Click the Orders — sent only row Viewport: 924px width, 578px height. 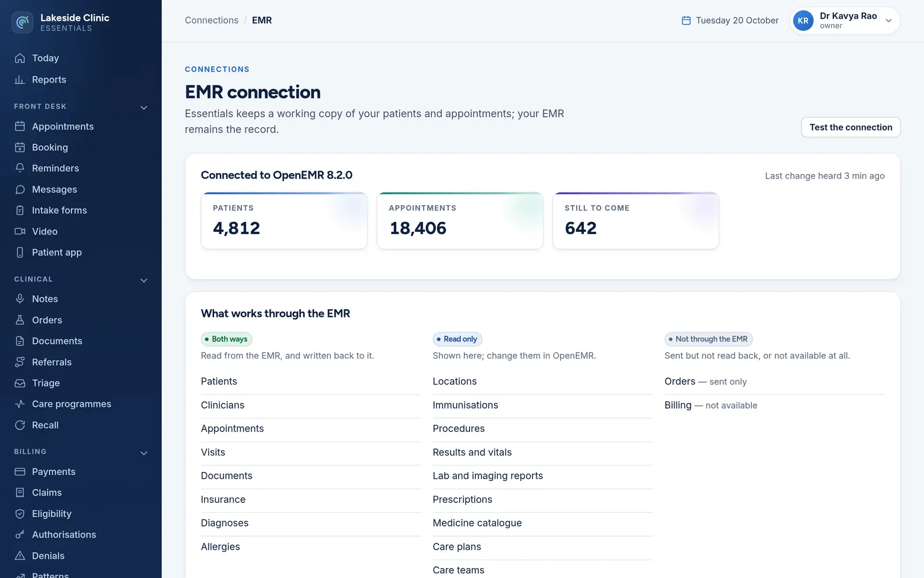coord(774,381)
